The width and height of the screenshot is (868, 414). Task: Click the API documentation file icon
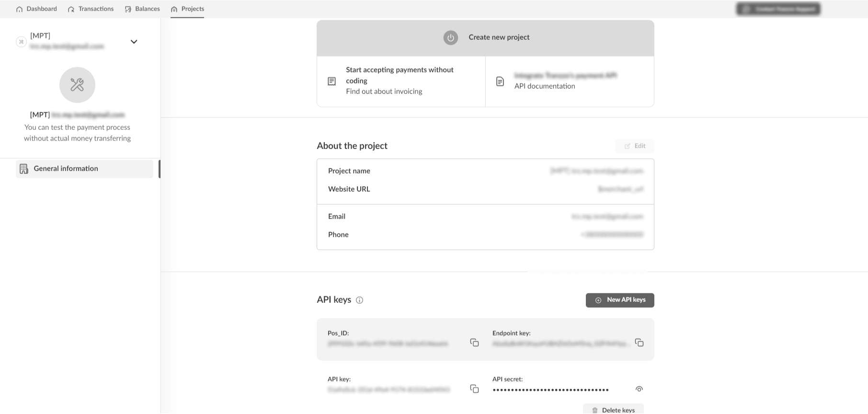[x=500, y=81]
